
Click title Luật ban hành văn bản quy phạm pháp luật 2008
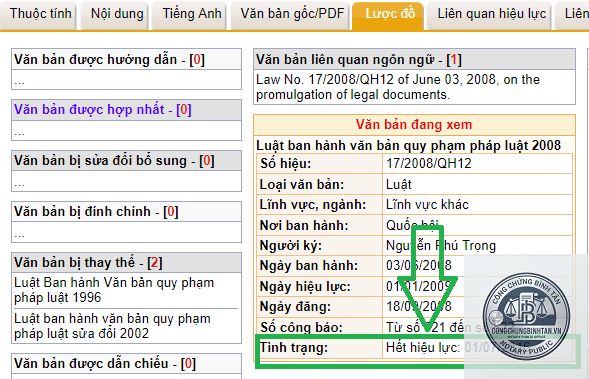(x=408, y=145)
